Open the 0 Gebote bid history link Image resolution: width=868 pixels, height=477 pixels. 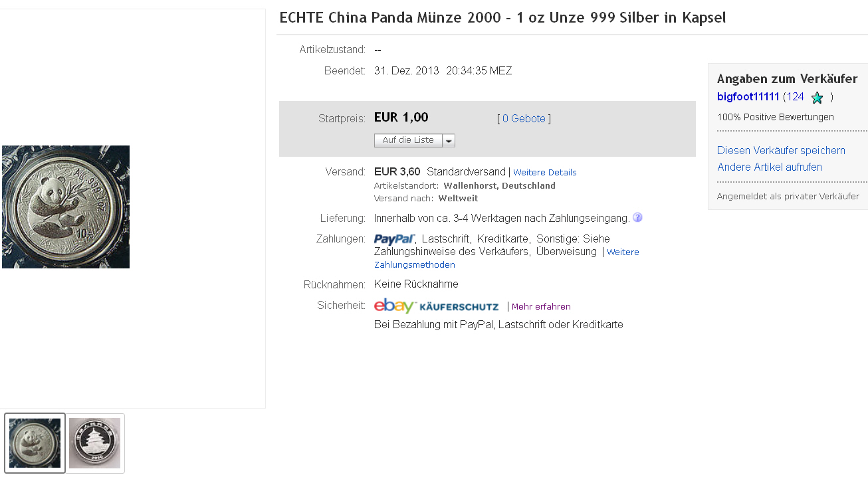524,119
